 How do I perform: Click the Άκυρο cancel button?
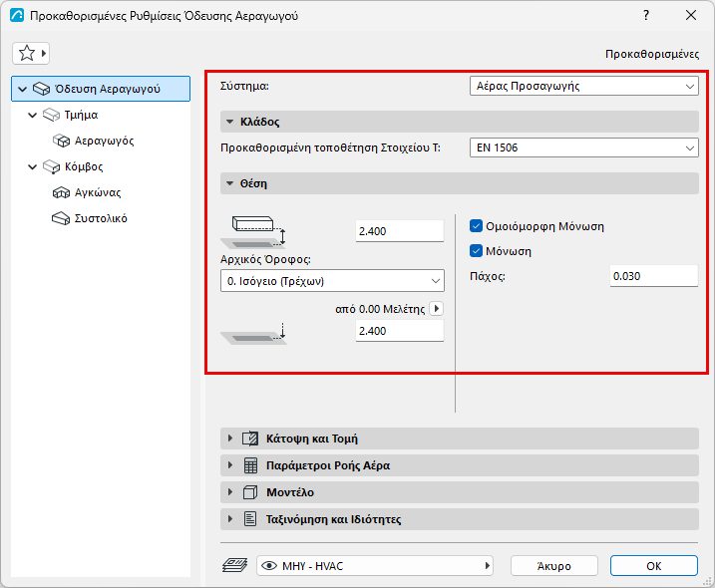[x=554, y=566]
